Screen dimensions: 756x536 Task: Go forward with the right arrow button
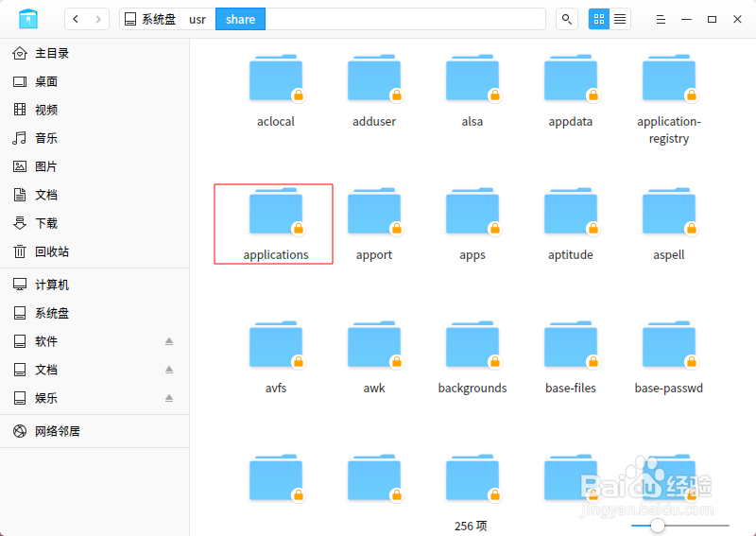(x=98, y=19)
